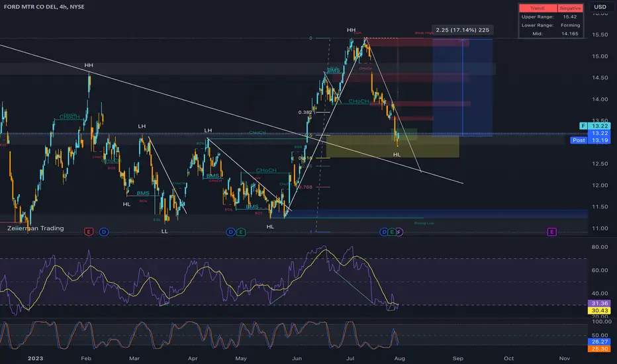The image size is (617, 364).
Task: Click the Mar time axis label
Action: pos(134,359)
